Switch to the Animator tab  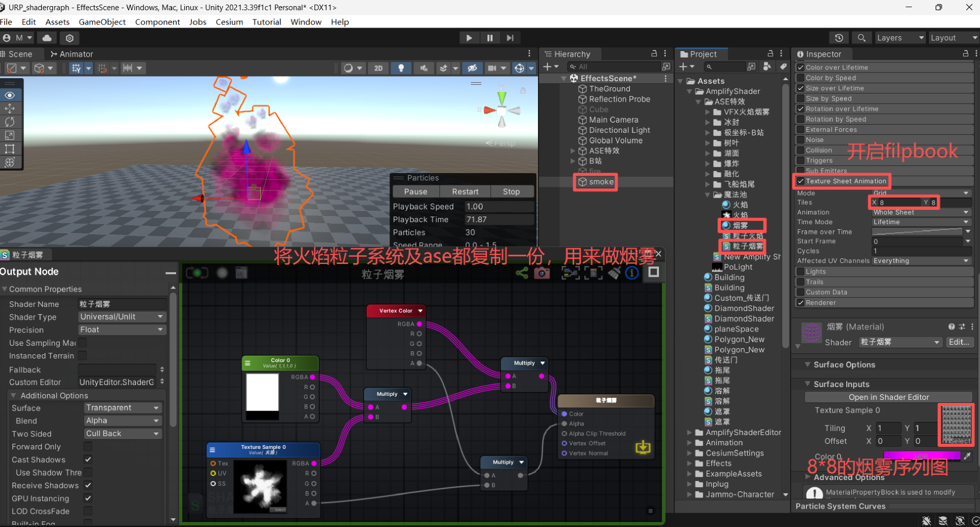tap(71, 54)
